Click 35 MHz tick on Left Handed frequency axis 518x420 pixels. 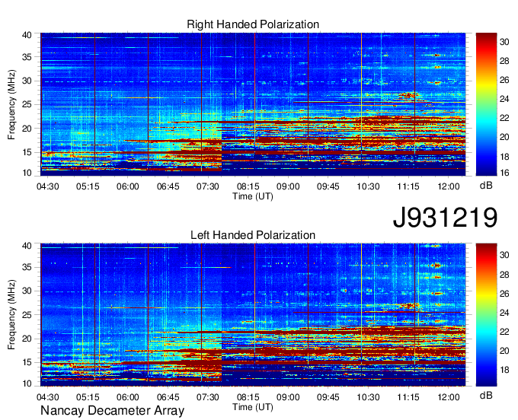point(27,267)
